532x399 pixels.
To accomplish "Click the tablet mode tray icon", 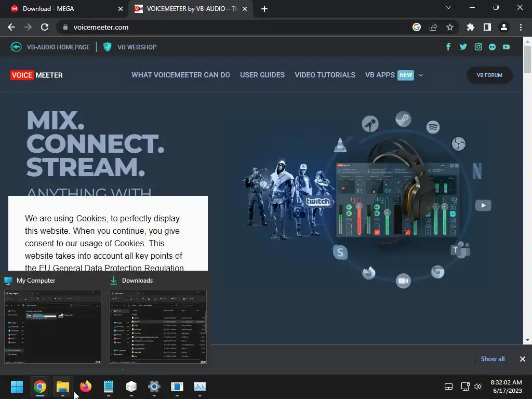I will coord(448,387).
